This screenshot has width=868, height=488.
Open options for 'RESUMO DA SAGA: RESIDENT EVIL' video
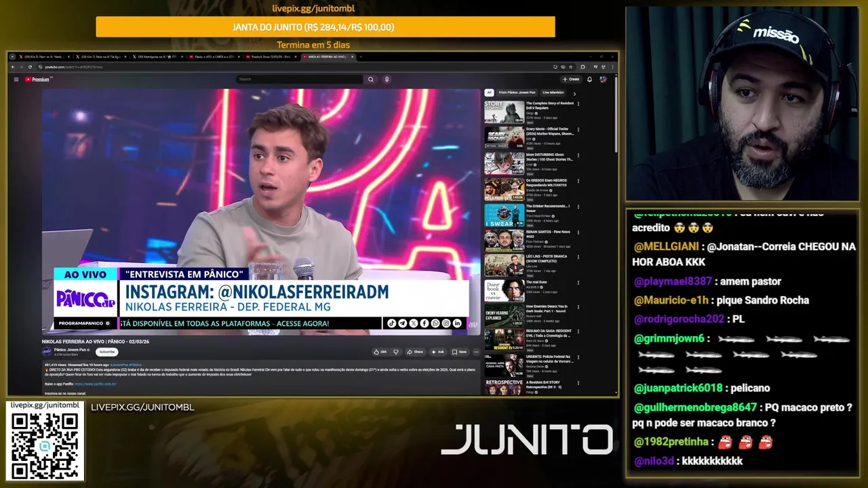coord(578,332)
